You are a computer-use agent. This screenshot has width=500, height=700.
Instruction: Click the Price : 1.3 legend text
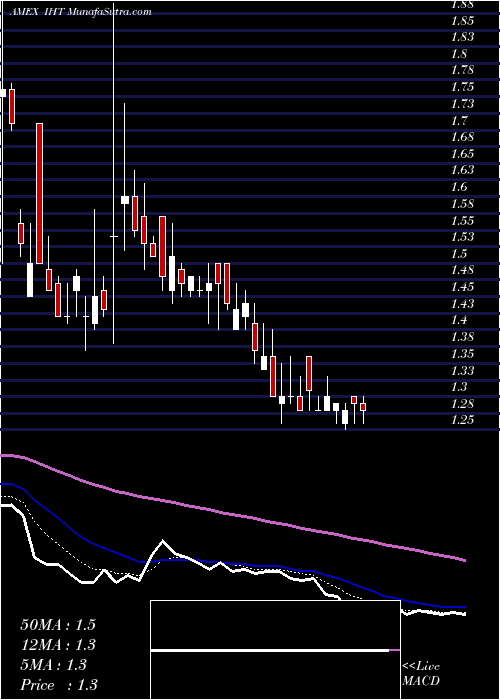(58, 685)
